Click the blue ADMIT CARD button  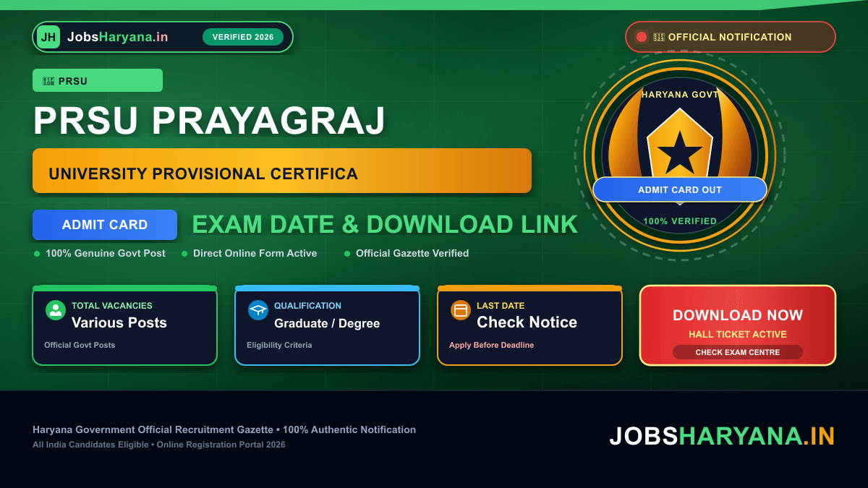pyautogui.click(x=105, y=225)
